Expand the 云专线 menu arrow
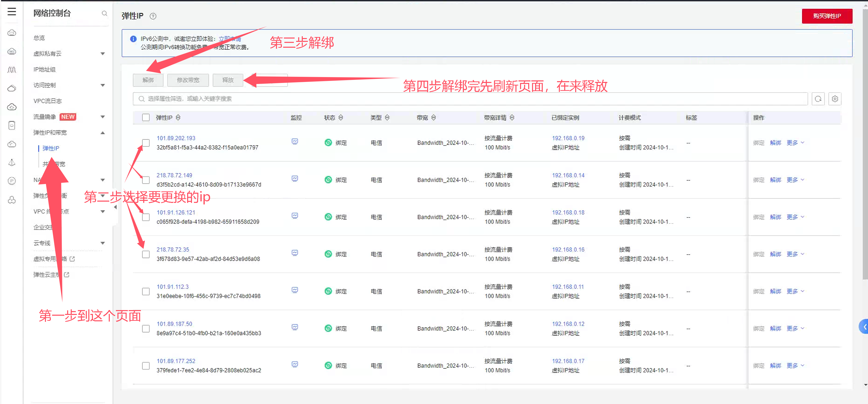 [x=103, y=243]
